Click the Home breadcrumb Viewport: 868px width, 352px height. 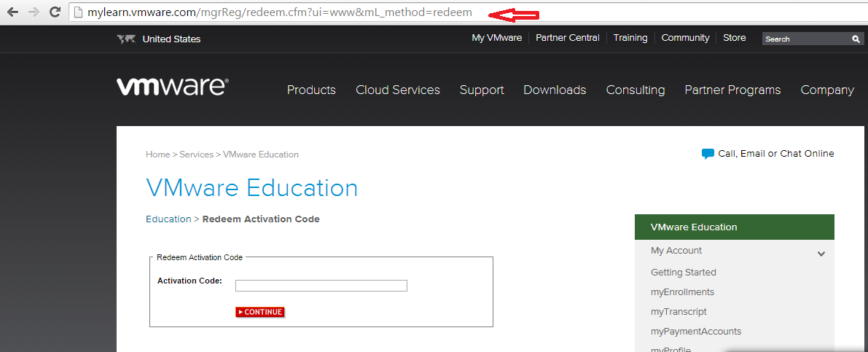(x=157, y=155)
